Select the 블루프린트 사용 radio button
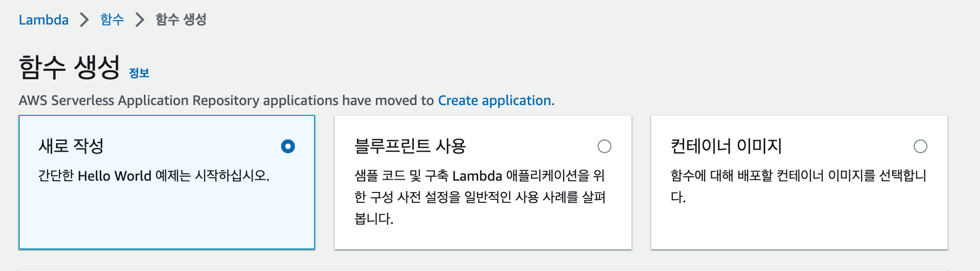This screenshot has width=980, height=271. pyautogui.click(x=604, y=146)
